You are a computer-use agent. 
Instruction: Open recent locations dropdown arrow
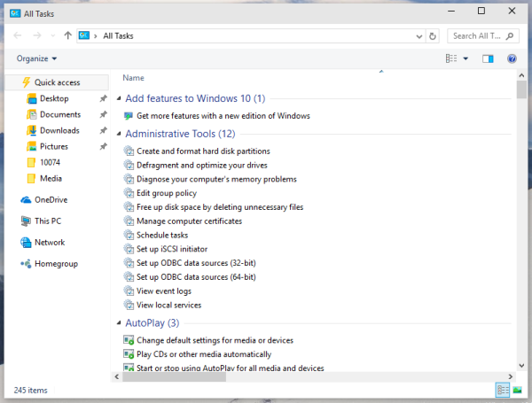[53, 35]
